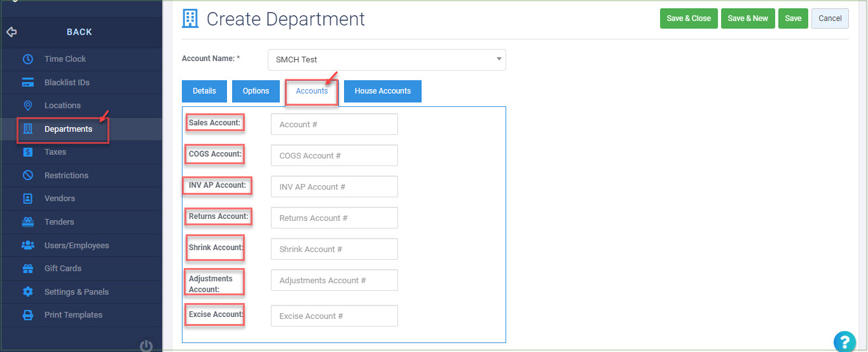Screen dimensions: 868x352
Task: Select the Blacklist IDs card icon
Action: (x=28, y=82)
